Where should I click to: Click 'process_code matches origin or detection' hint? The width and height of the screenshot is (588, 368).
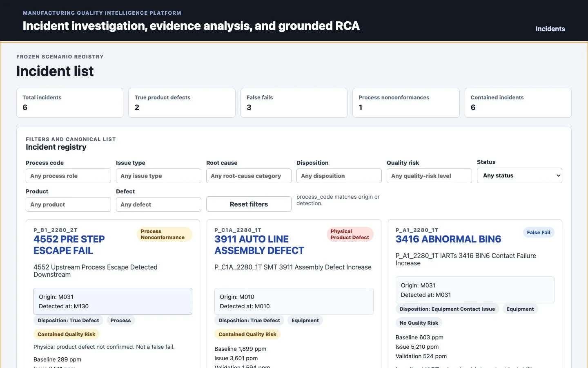point(338,200)
